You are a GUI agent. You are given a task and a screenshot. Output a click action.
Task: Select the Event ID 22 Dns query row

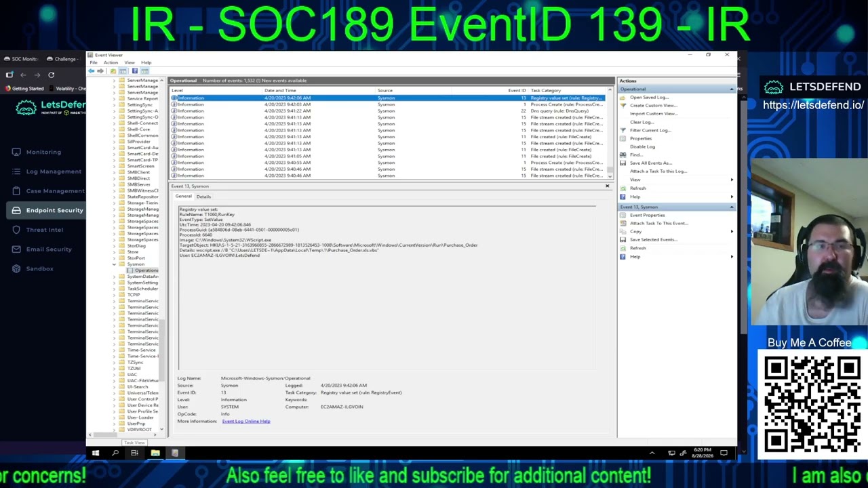pos(389,111)
